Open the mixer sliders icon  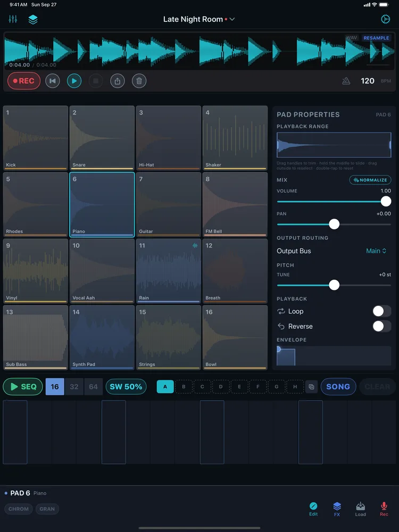13,19
